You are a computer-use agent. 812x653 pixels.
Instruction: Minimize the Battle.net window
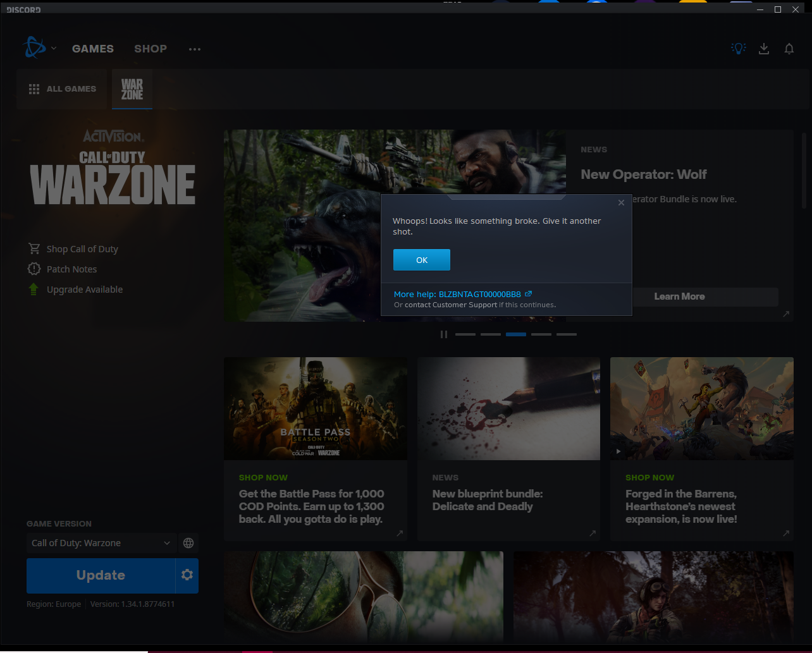click(x=760, y=9)
